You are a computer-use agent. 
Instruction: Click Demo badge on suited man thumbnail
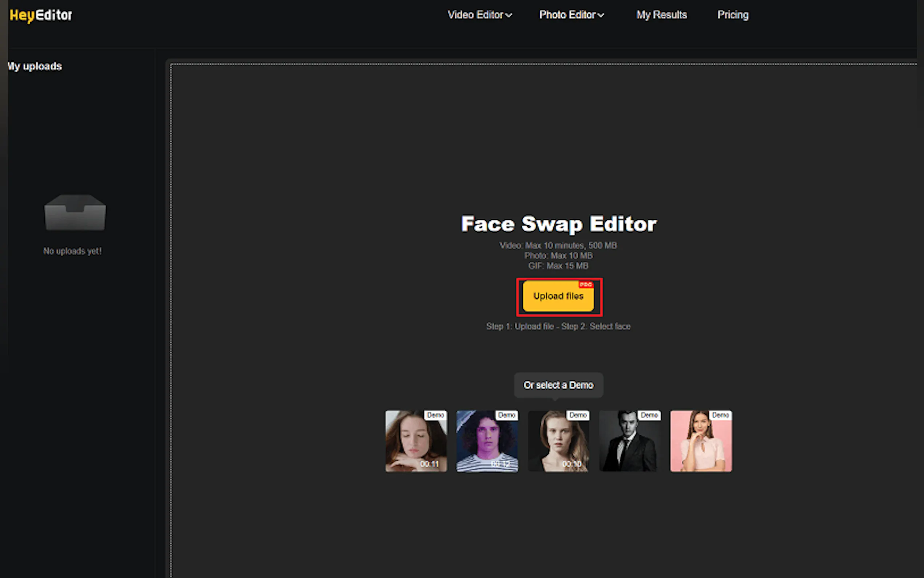coord(649,415)
